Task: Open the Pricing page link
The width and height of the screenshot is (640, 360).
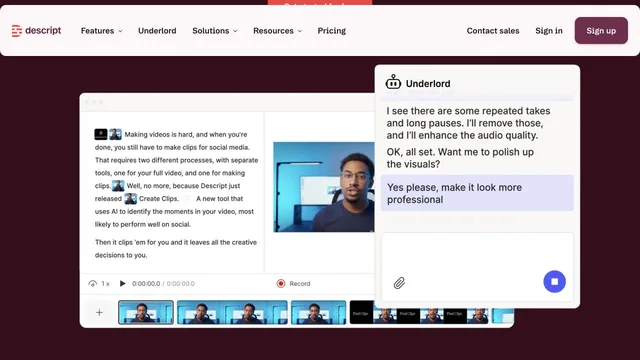Action: coord(331,31)
